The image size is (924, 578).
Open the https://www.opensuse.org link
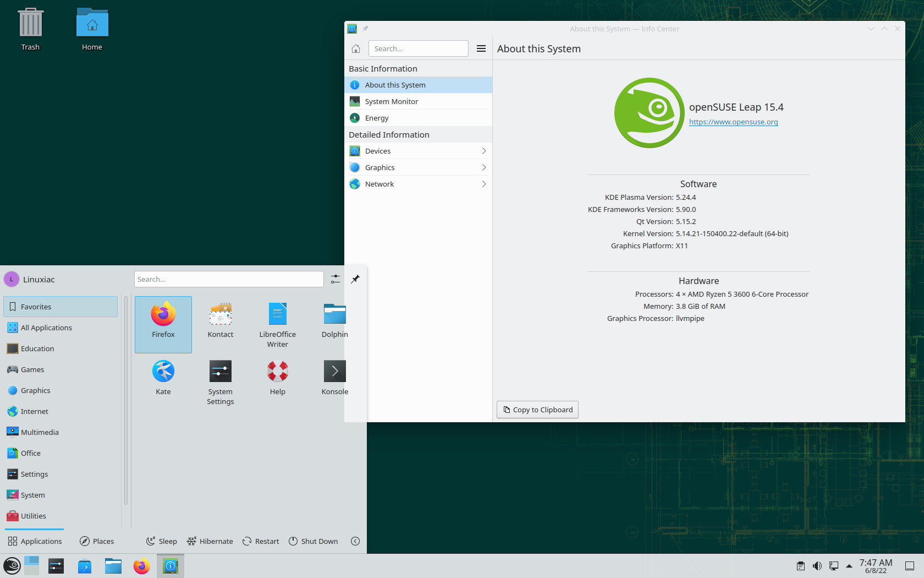pyautogui.click(x=733, y=122)
